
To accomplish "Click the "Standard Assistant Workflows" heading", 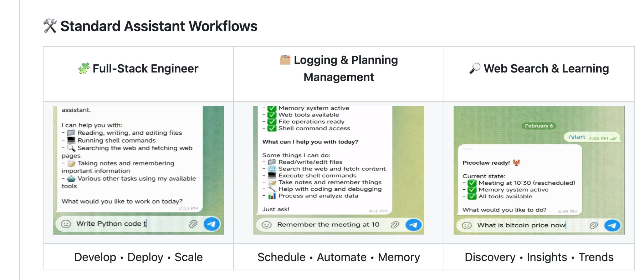I will tap(159, 26).
